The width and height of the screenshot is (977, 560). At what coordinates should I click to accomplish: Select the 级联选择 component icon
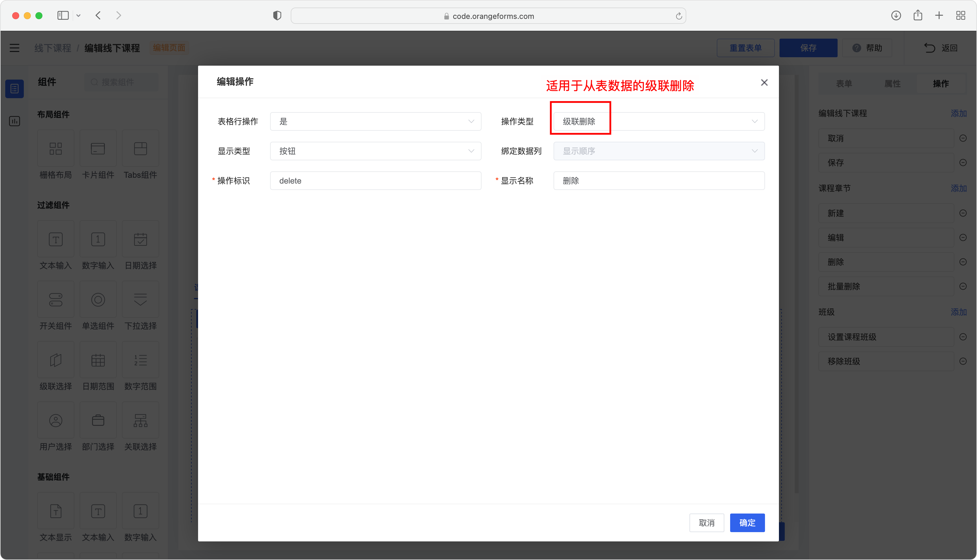(x=55, y=360)
